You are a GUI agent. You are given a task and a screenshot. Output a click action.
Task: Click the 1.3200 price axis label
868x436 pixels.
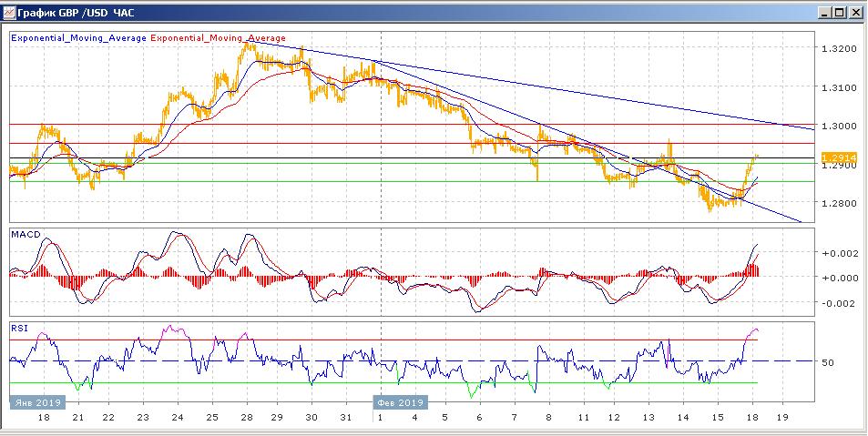click(837, 48)
